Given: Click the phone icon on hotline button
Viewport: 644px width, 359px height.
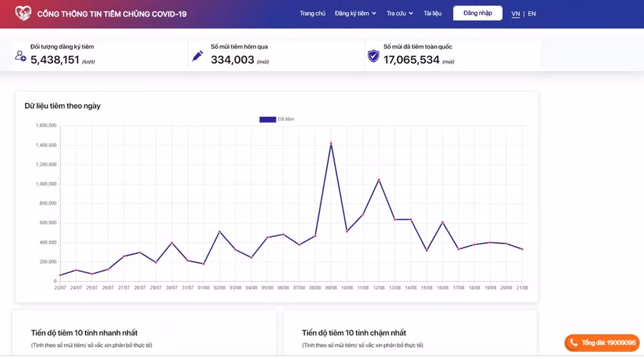Looking at the screenshot, I should 574,343.
